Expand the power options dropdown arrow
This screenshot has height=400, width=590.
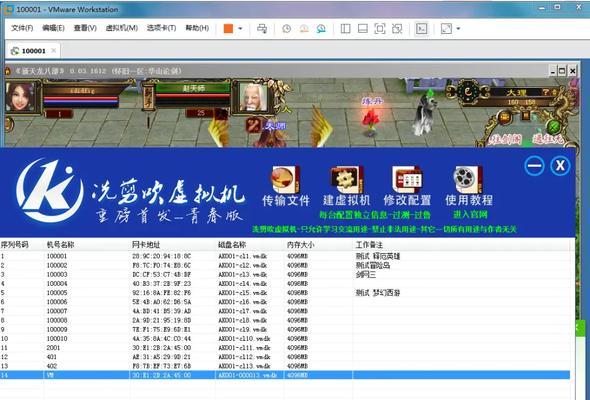pos(240,29)
